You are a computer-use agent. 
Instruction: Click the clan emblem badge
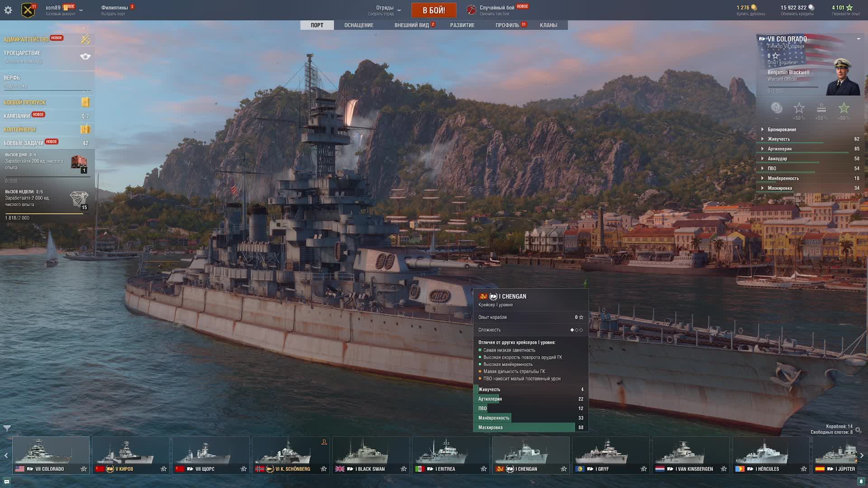(x=28, y=10)
